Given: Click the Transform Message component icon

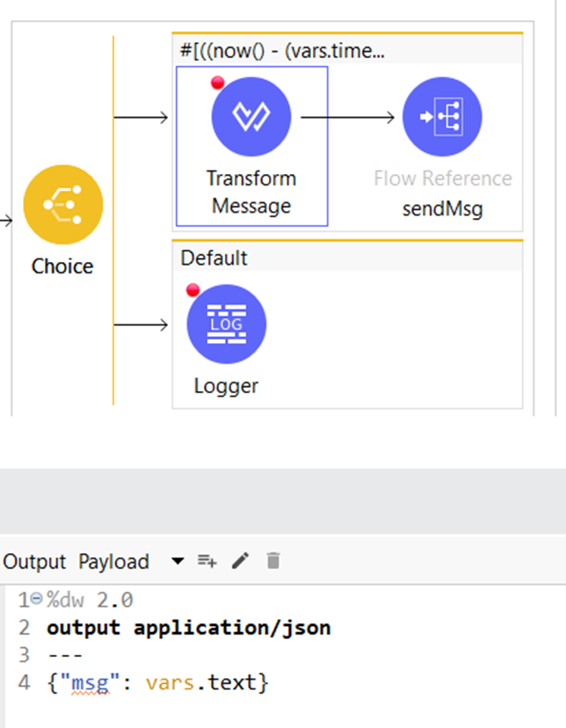Looking at the screenshot, I should pos(251,117).
